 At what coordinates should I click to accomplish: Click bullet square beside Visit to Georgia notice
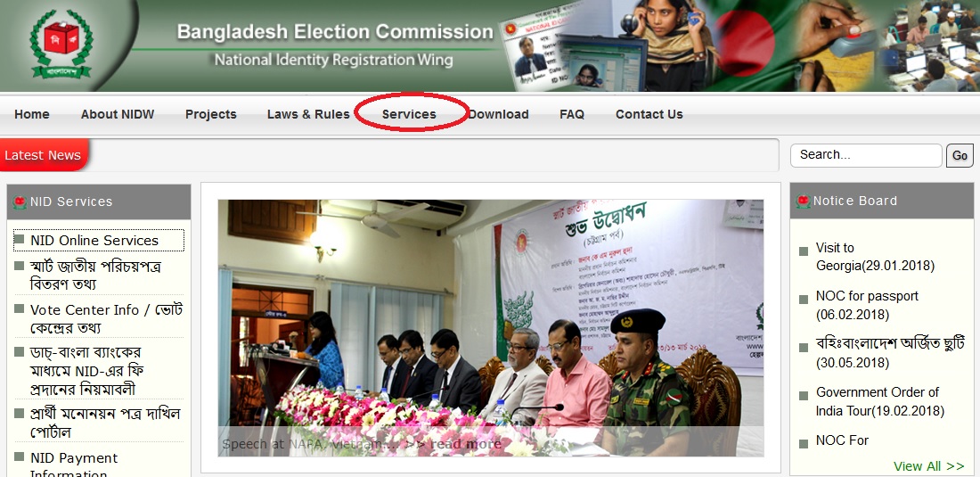(804, 252)
